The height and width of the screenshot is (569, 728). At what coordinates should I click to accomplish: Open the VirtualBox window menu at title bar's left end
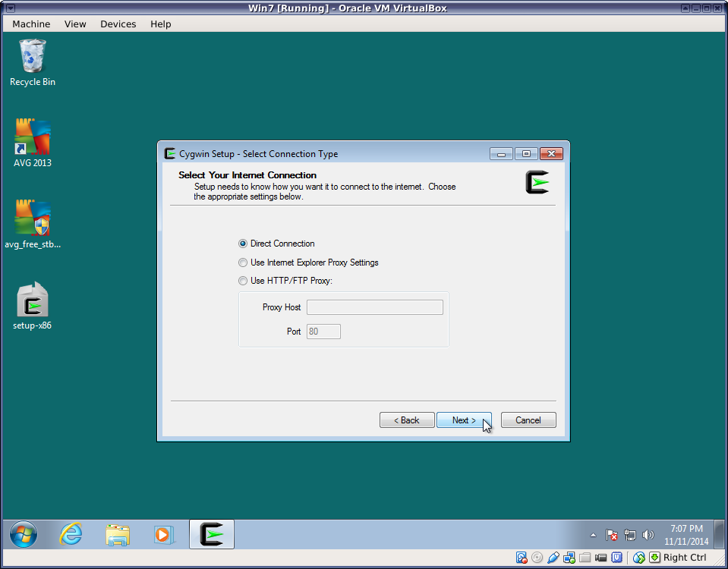point(10,8)
